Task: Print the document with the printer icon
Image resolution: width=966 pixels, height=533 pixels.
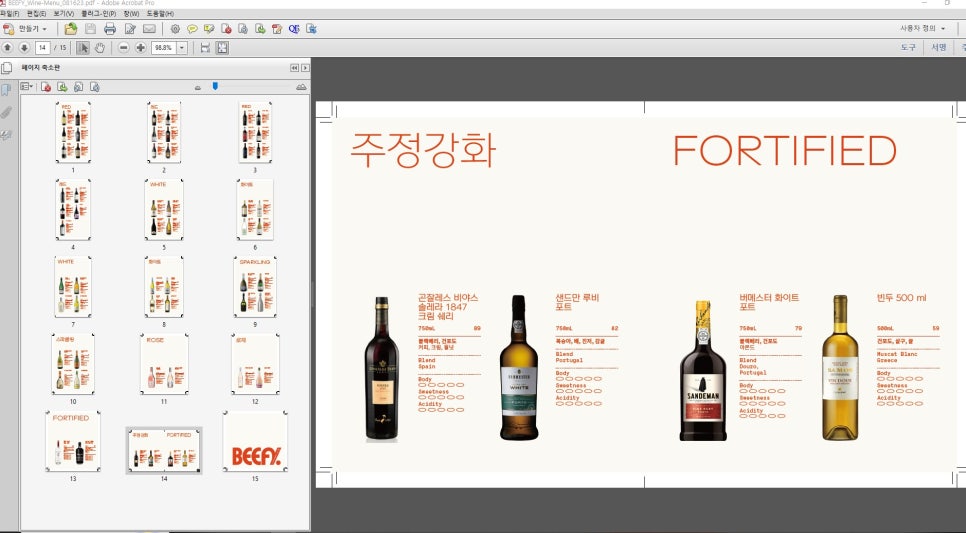Action: coord(110,29)
